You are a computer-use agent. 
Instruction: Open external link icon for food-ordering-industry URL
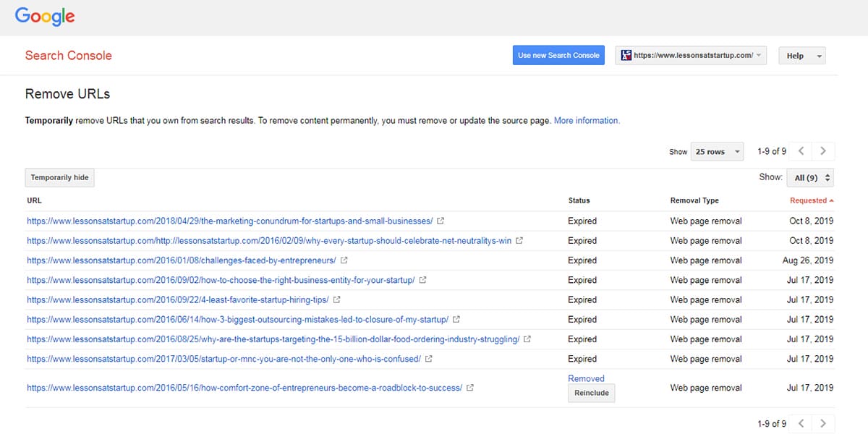(x=527, y=339)
